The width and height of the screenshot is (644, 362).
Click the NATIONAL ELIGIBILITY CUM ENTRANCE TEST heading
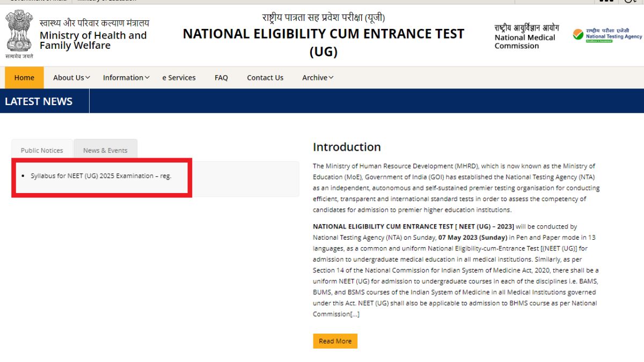pos(323,33)
